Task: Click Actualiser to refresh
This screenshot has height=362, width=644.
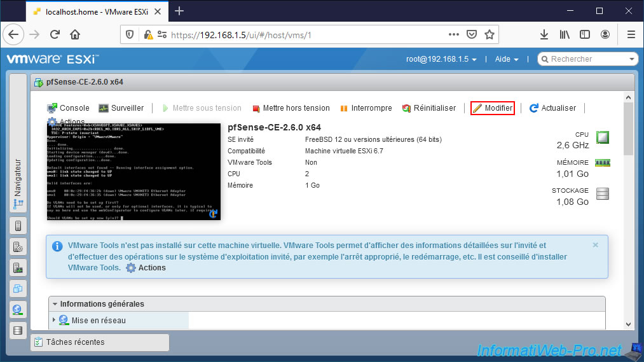Action: coord(552,108)
